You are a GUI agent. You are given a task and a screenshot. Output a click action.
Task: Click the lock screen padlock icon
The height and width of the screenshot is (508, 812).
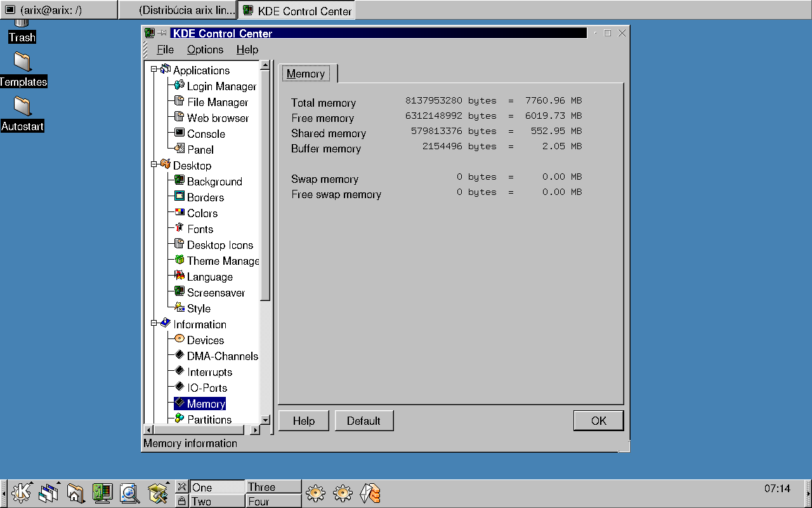pyautogui.click(x=181, y=501)
